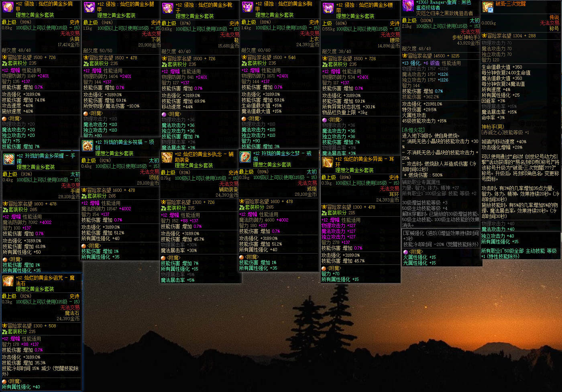Select the 黄金乡执念 辅助装备 icon
562x392 pixels.
(167, 157)
